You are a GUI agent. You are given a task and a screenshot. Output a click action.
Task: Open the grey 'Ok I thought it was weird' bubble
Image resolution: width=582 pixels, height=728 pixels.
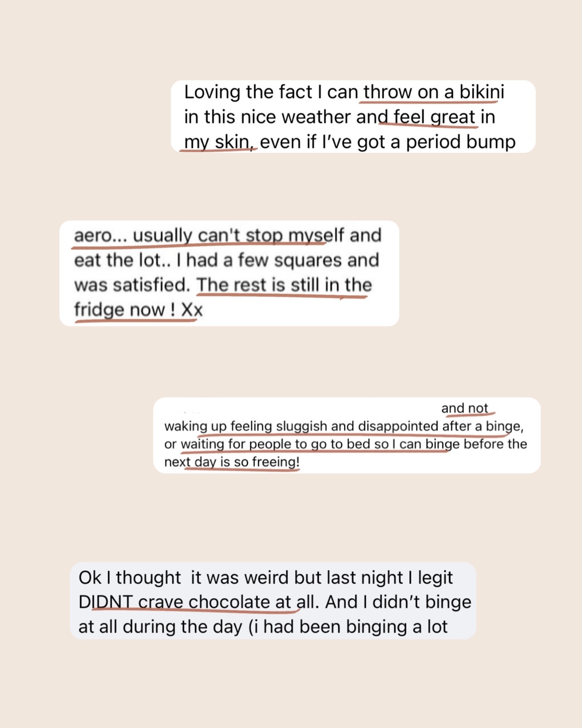273,601
